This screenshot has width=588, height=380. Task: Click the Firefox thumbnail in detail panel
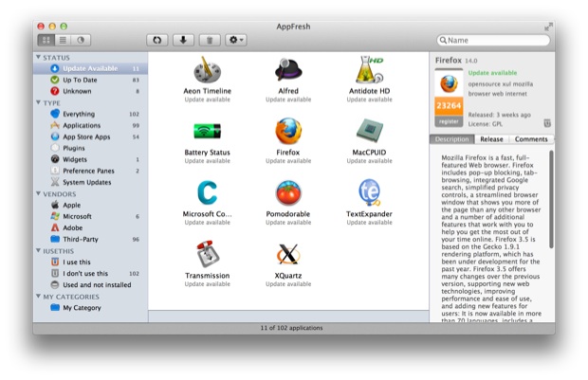tap(449, 83)
